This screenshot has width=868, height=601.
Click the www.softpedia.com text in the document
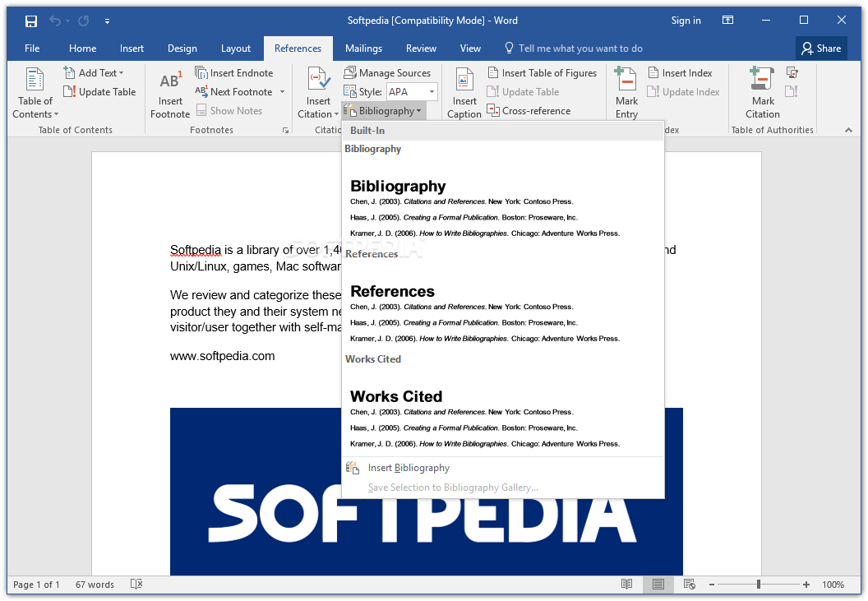tap(222, 356)
